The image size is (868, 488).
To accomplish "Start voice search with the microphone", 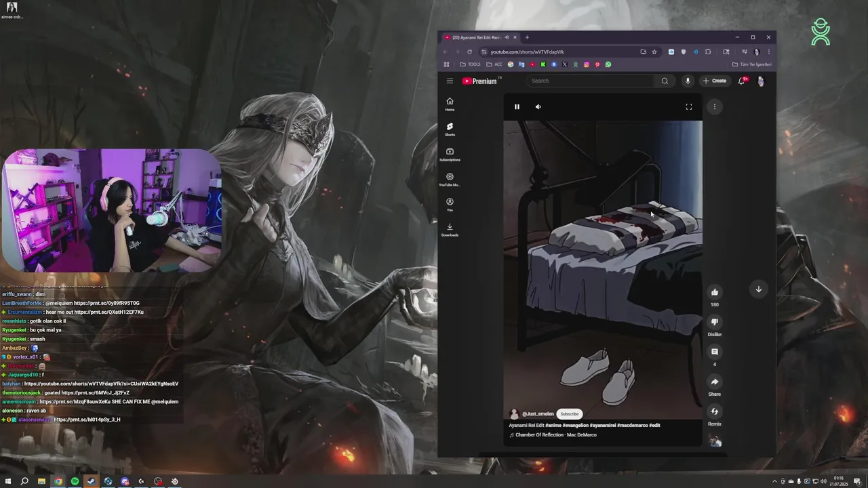I will click(688, 81).
